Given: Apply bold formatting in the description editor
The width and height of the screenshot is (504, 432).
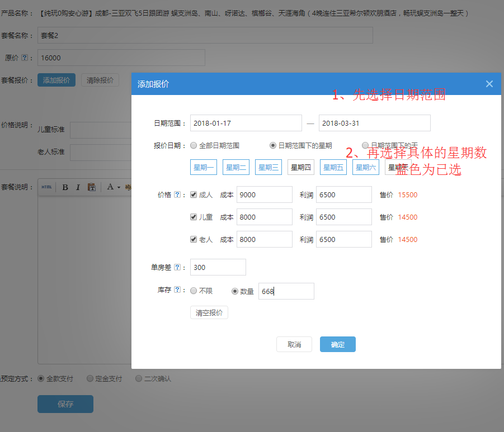Looking at the screenshot, I should (66, 187).
